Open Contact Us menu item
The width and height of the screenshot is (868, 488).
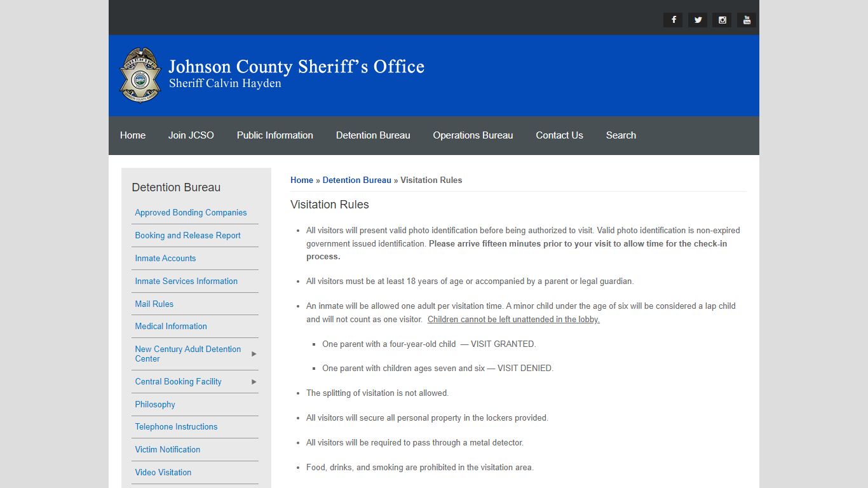pos(559,135)
